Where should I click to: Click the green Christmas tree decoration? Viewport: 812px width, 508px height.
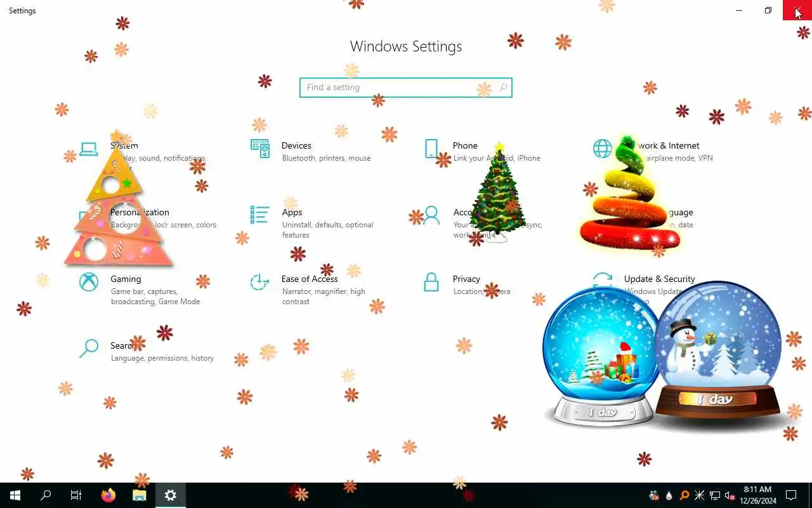pyautogui.click(x=499, y=192)
